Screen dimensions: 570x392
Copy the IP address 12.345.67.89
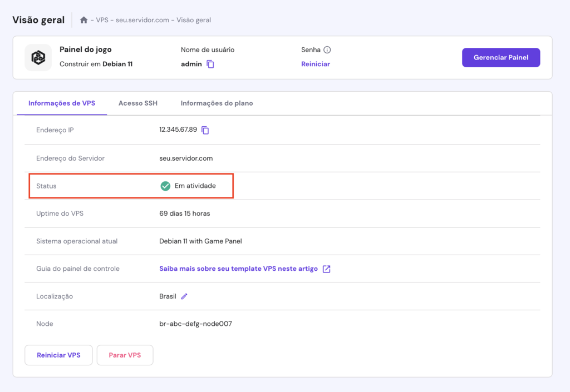pyautogui.click(x=204, y=130)
